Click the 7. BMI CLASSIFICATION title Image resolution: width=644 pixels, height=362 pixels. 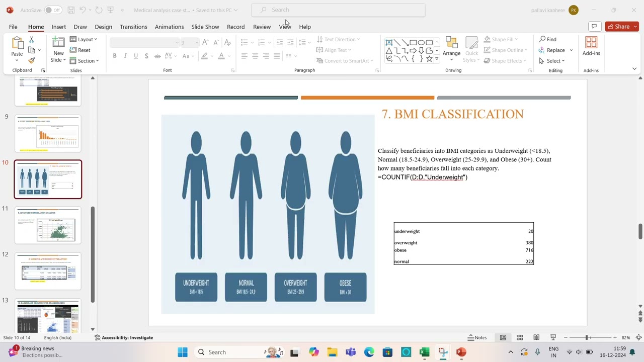[453, 114]
